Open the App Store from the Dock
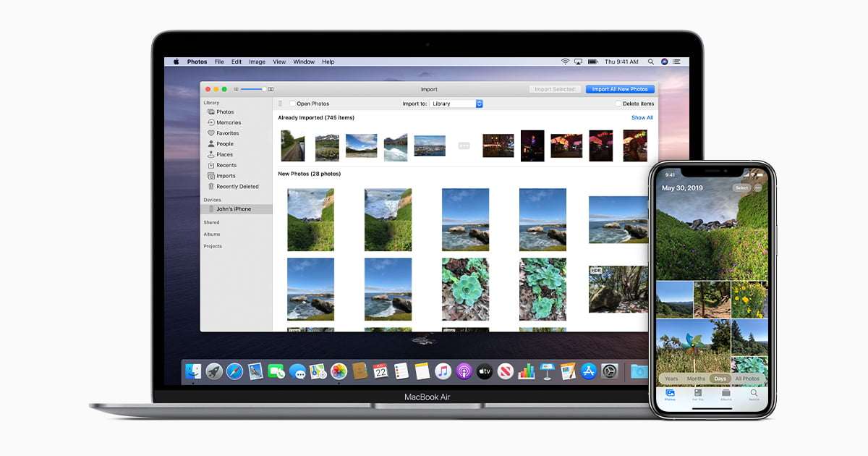 pos(589,371)
